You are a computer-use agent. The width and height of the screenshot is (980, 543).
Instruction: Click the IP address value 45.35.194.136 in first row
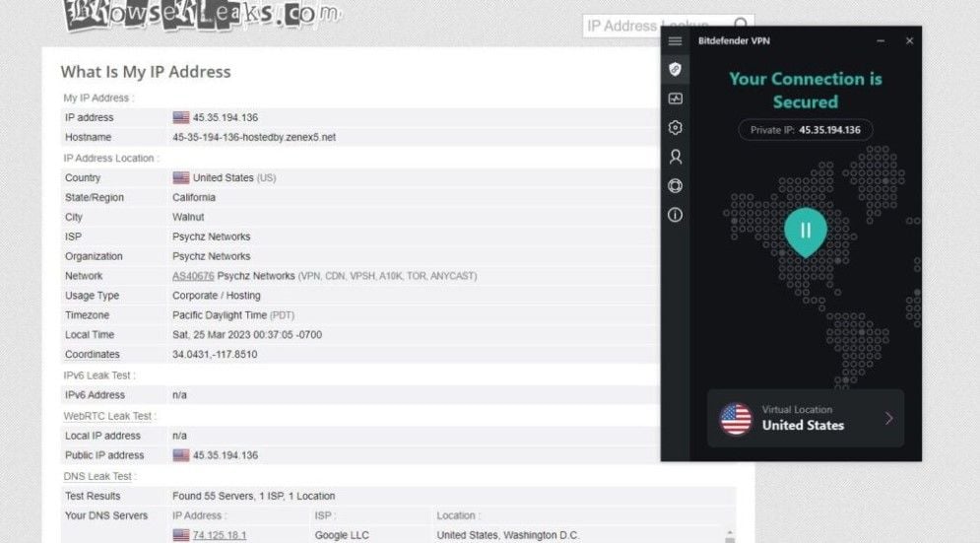[225, 117]
